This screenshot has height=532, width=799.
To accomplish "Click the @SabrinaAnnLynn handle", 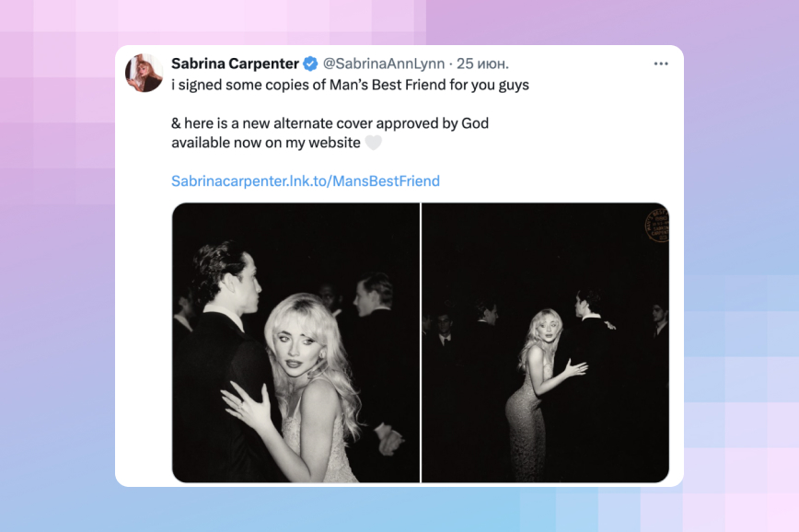I will click(384, 64).
